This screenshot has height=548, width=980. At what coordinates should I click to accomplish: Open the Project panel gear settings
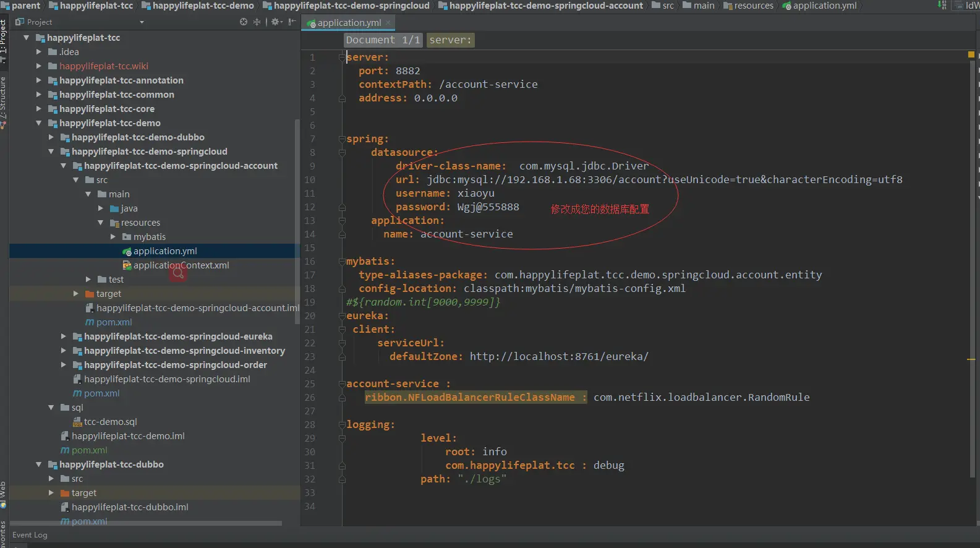click(x=276, y=22)
